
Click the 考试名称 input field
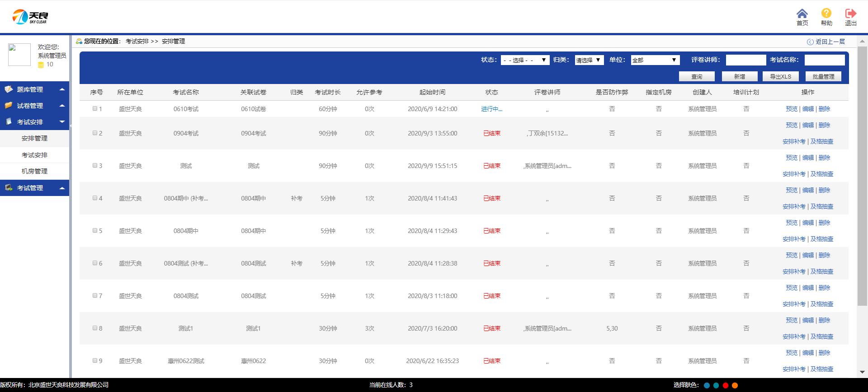click(x=824, y=60)
